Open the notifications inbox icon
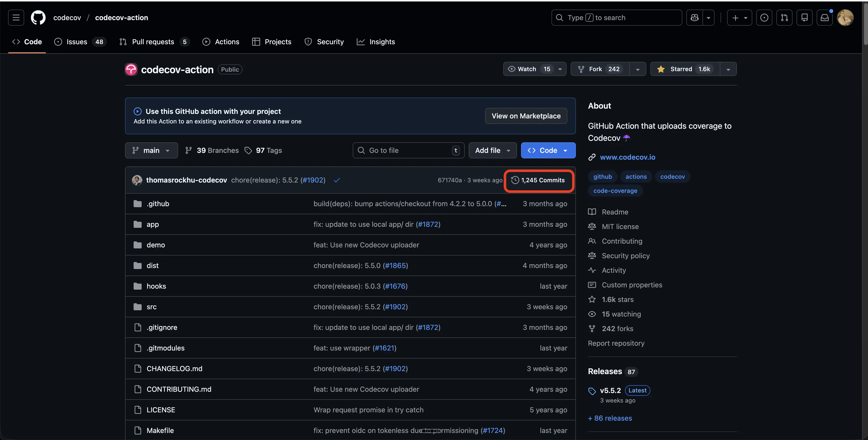The width and height of the screenshot is (868, 440). pyautogui.click(x=824, y=18)
